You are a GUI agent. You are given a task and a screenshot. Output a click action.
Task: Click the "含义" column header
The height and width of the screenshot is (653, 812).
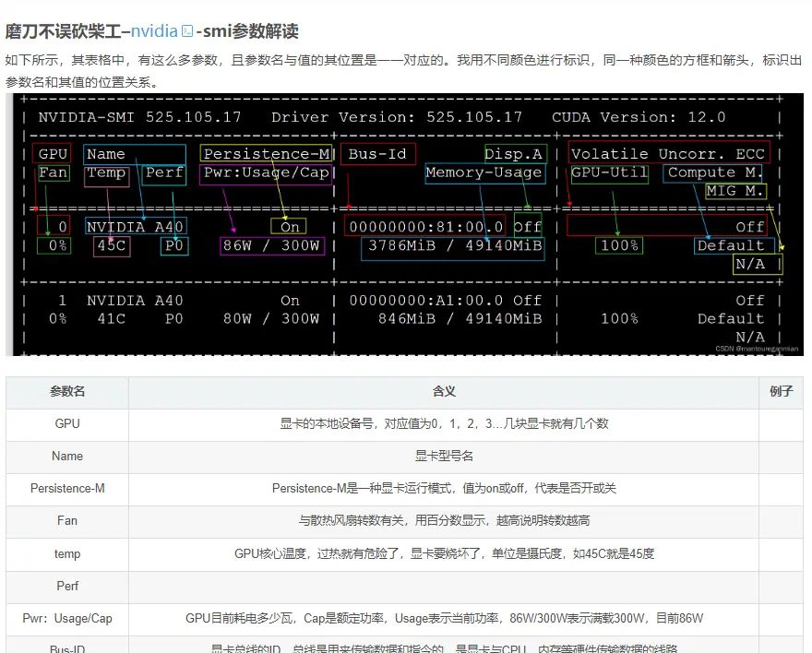[446, 391]
